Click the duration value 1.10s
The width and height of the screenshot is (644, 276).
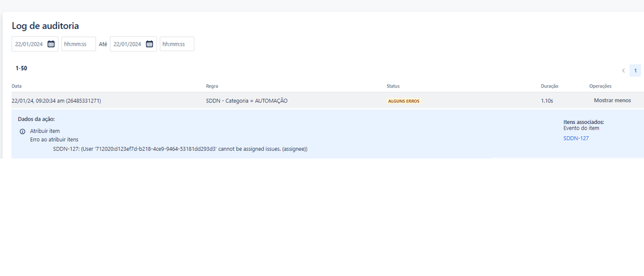(547, 101)
